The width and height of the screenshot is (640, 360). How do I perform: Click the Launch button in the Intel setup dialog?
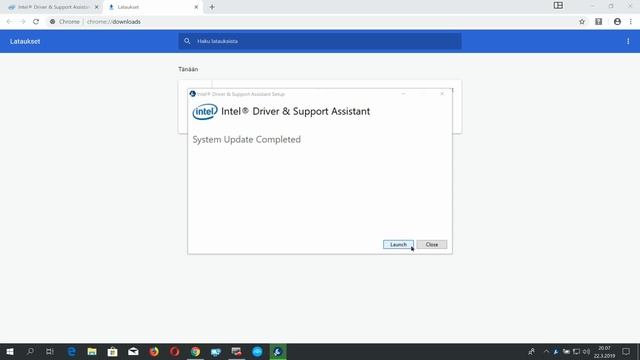[x=398, y=244]
